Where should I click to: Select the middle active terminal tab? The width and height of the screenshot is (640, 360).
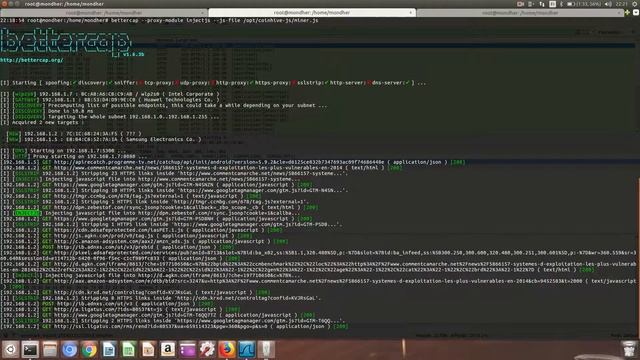[312, 13]
